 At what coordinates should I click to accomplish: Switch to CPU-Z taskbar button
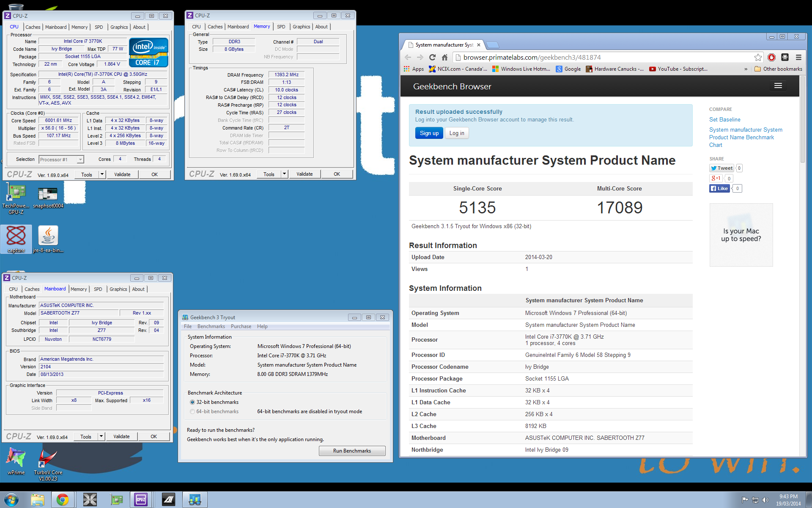(141, 500)
